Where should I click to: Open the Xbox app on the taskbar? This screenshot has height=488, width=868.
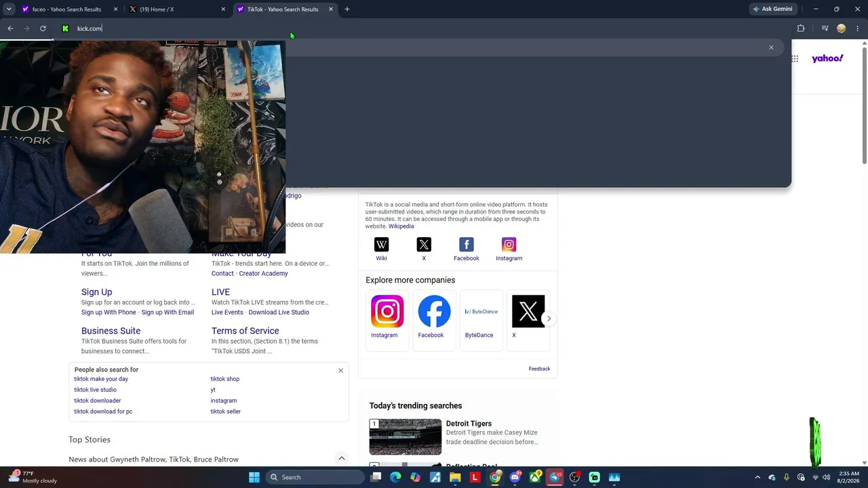pyautogui.click(x=535, y=477)
